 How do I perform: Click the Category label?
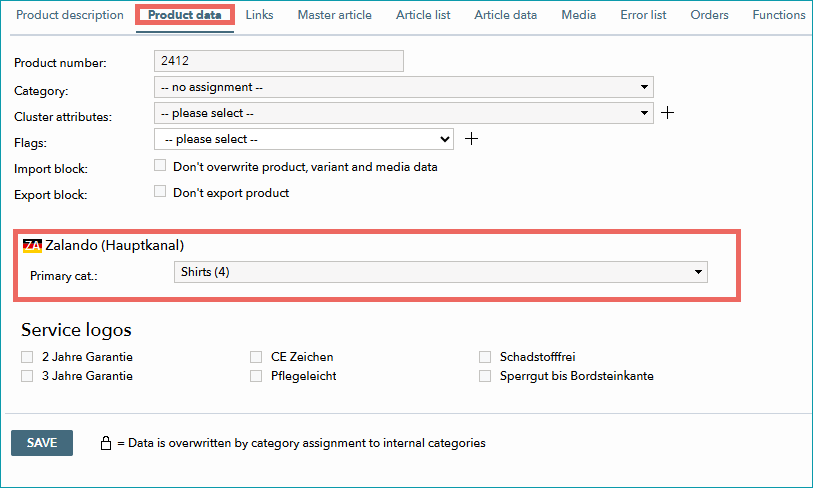click(x=41, y=91)
